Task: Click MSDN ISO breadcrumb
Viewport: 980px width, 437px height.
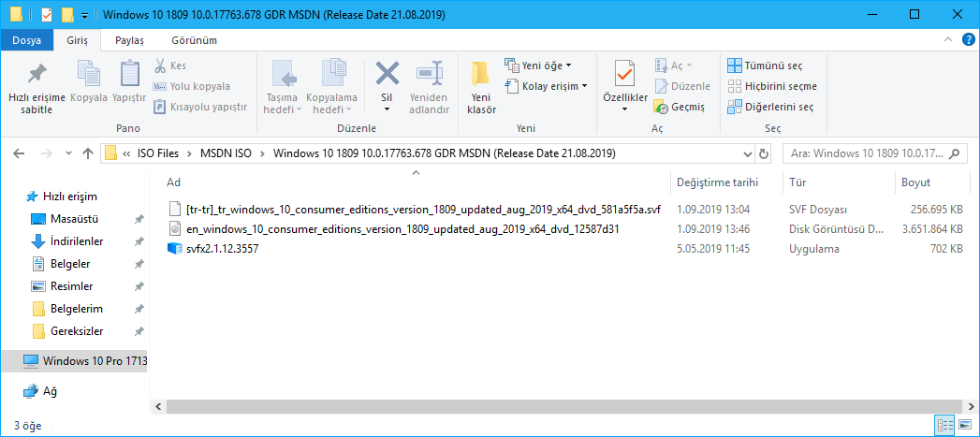Action: click(226, 153)
